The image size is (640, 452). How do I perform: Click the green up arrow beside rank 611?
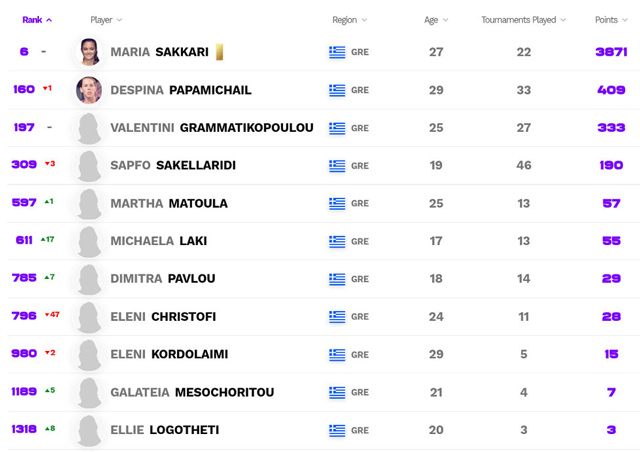click(43, 240)
